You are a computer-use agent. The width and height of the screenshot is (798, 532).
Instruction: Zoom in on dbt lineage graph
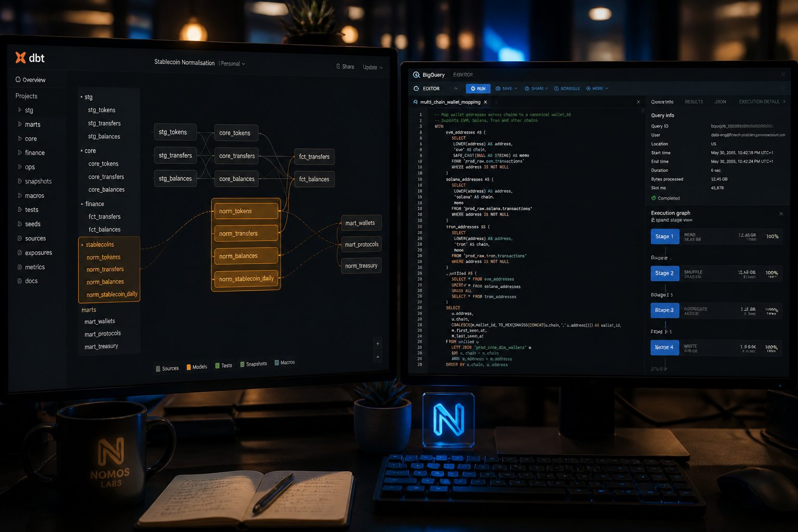(378, 343)
